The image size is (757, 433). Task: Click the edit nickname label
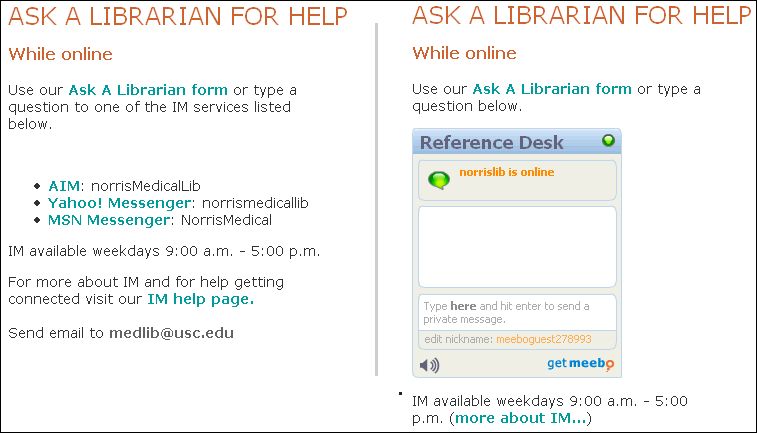point(458,339)
